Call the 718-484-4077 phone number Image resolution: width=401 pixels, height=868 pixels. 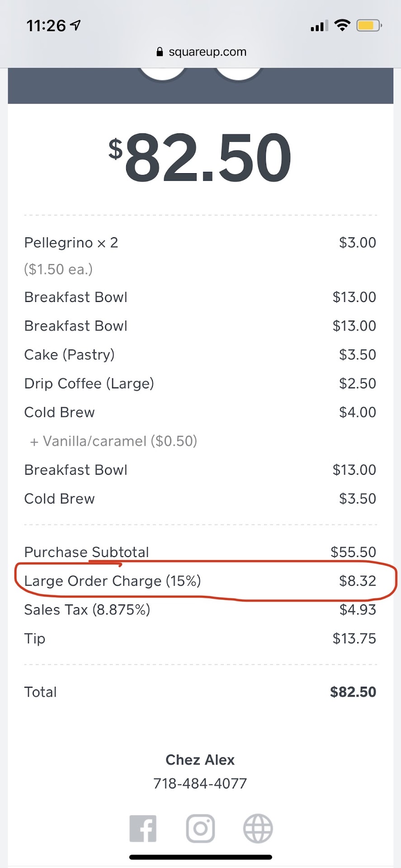click(x=200, y=783)
